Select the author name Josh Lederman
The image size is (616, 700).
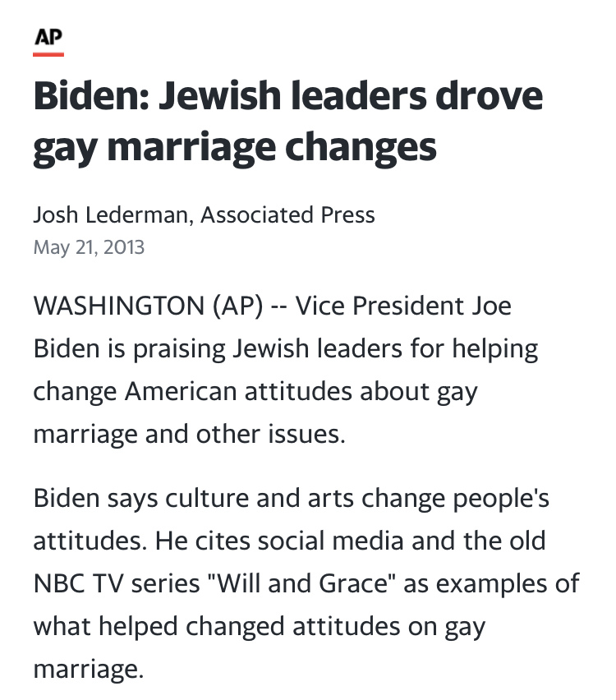pos(111,214)
